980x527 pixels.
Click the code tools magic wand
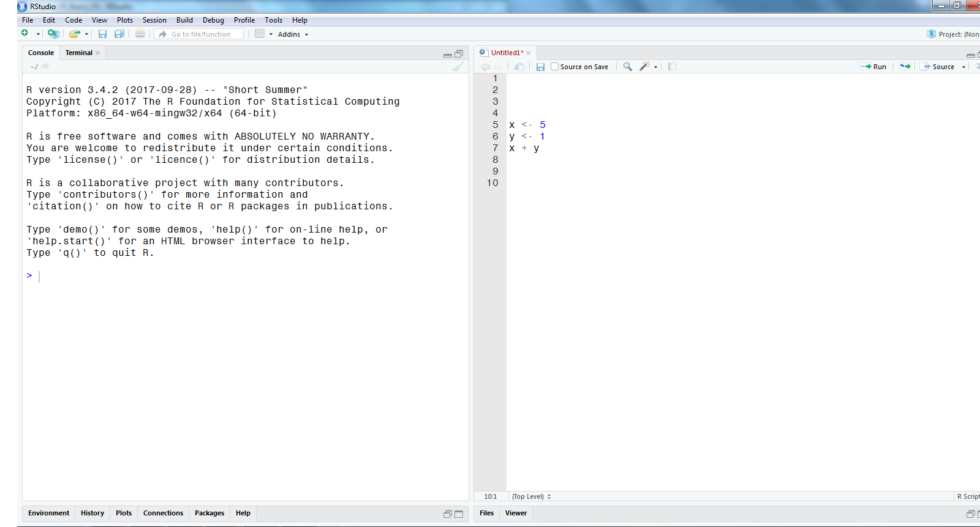(x=644, y=66)
